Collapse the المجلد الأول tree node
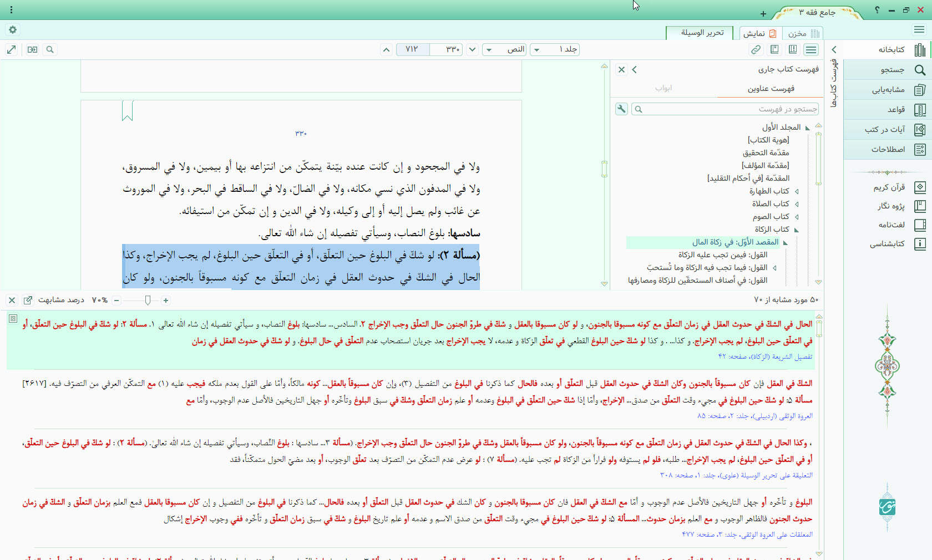This screenshot has height=560, width=932. [x=807, y=128]
